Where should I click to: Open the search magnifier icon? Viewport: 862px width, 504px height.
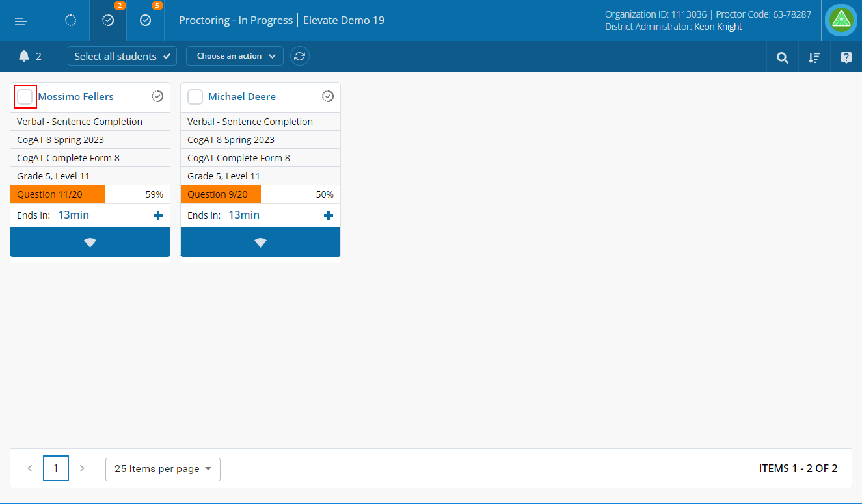tap(783, 57)
